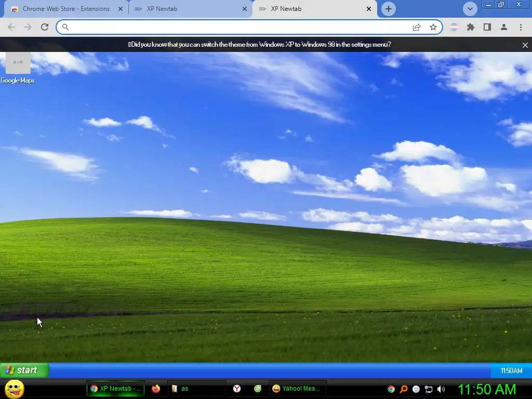532x399 pixels.
Task: Launch Yandex browser from the taskbar
Action: pos(237,389)
